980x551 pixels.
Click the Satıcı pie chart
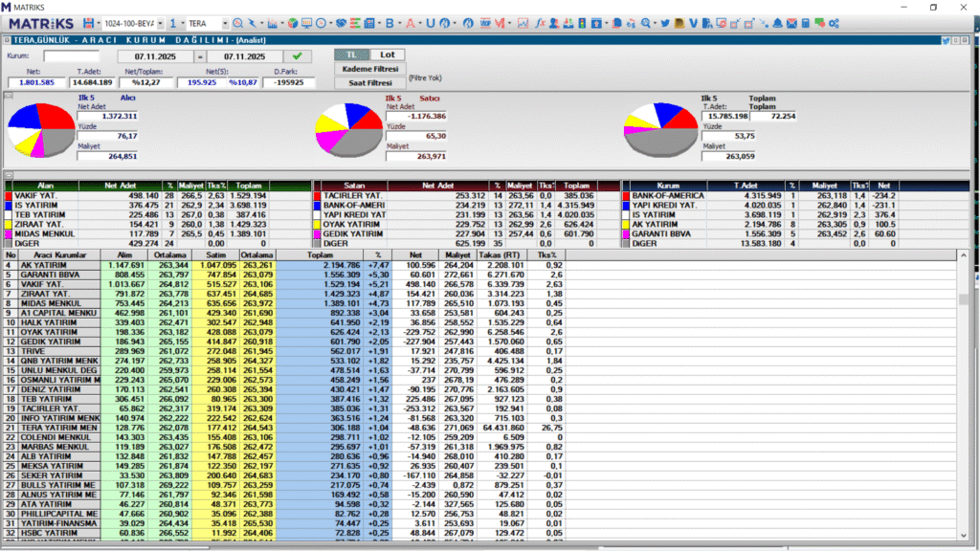348,130
